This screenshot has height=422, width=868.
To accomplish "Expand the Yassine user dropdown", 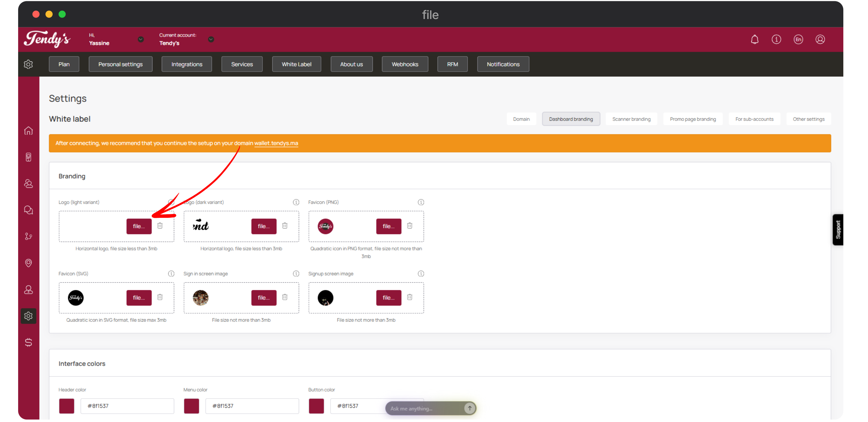I will click(x=141, y=40).
